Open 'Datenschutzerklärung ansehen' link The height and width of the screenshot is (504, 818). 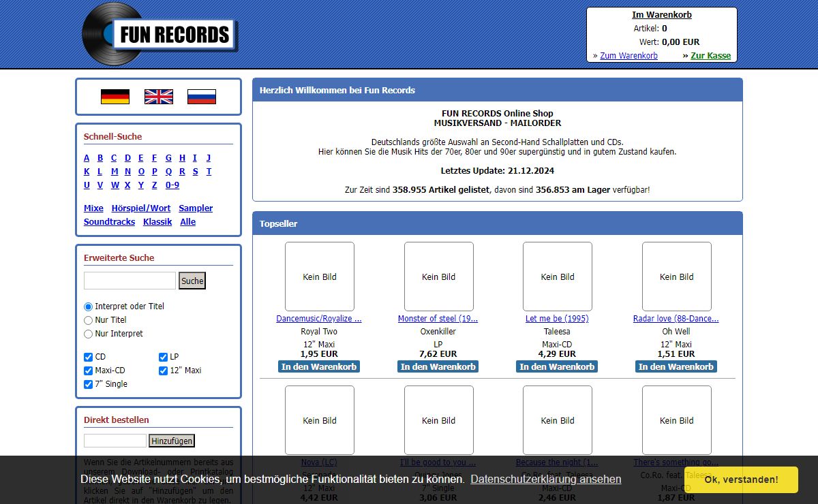point(546,479)
